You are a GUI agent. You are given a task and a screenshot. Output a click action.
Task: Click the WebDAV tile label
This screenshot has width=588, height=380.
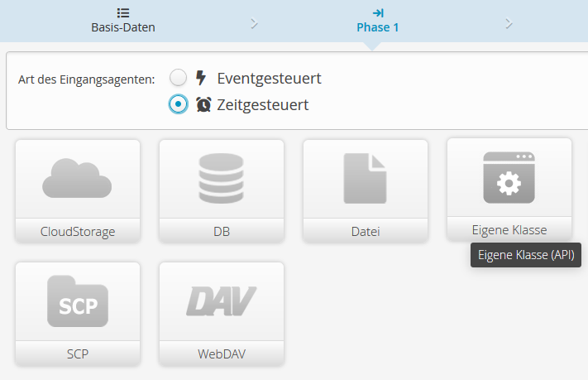222,354
